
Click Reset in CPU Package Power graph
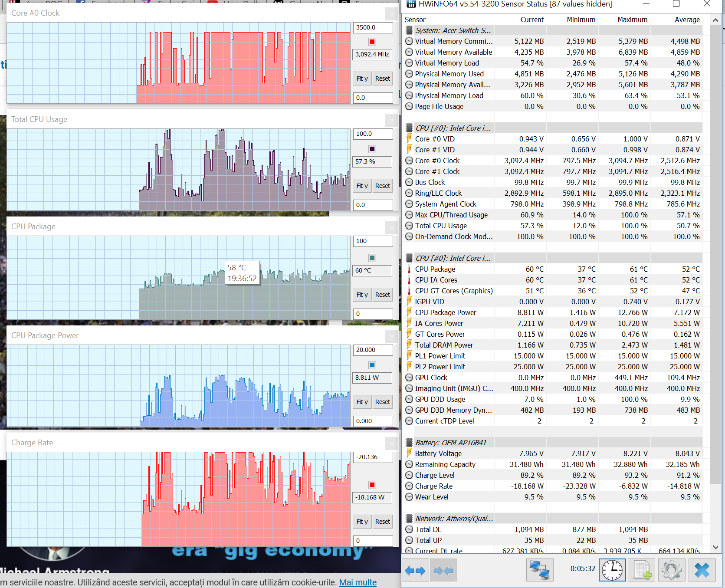pos(383,402)
